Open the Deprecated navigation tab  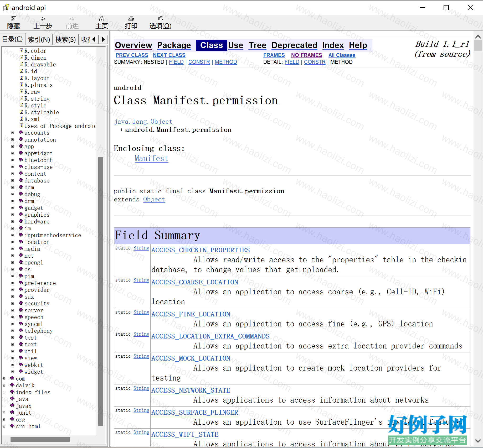pos(294,45)
